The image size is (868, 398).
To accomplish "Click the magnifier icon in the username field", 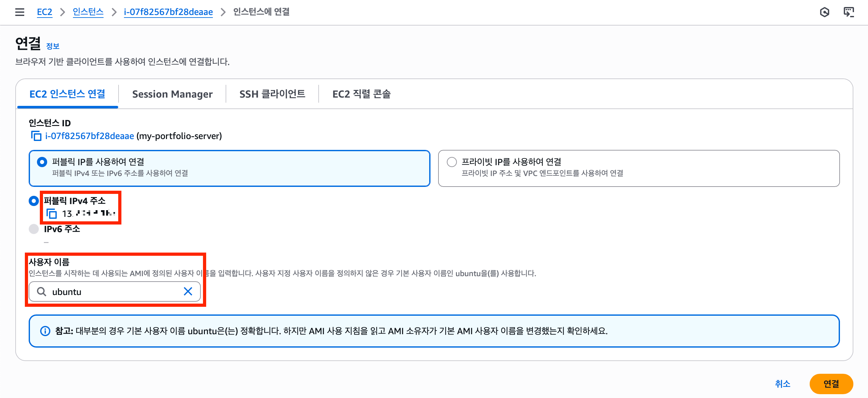I will pos(41,291).
